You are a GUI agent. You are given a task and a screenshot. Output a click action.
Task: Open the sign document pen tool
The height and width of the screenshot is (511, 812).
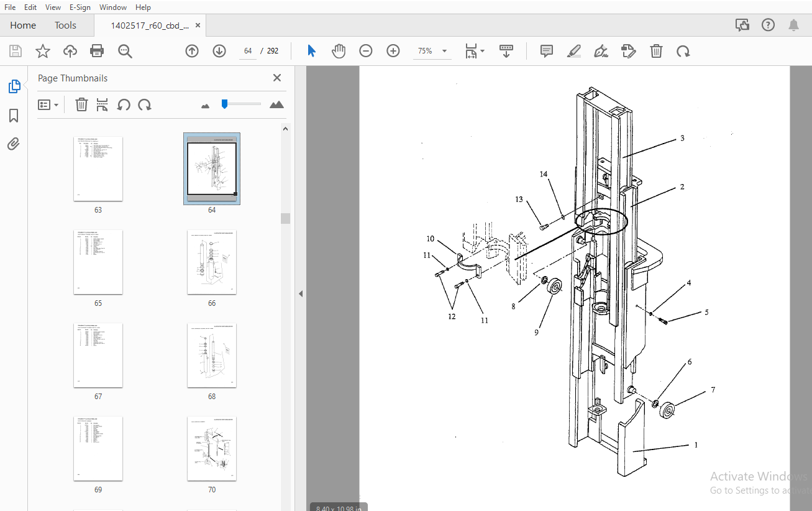pyautogui.click(x=601, y=51)
